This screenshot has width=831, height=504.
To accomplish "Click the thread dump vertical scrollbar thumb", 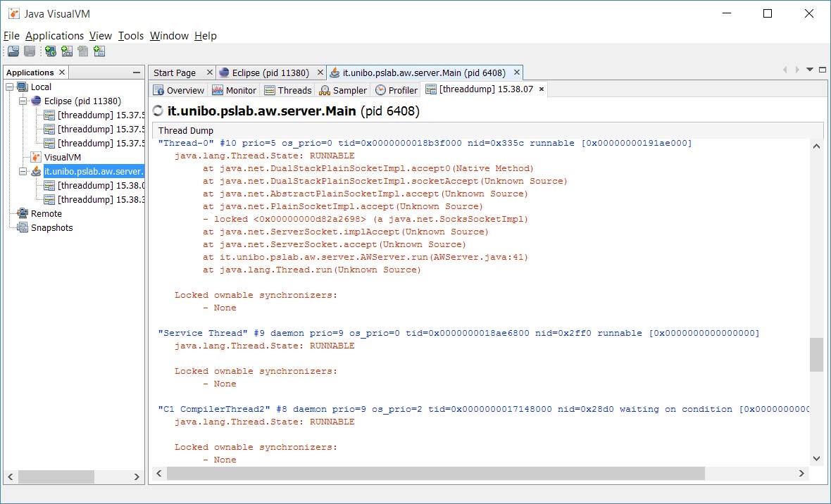I will tap(816, 355).
